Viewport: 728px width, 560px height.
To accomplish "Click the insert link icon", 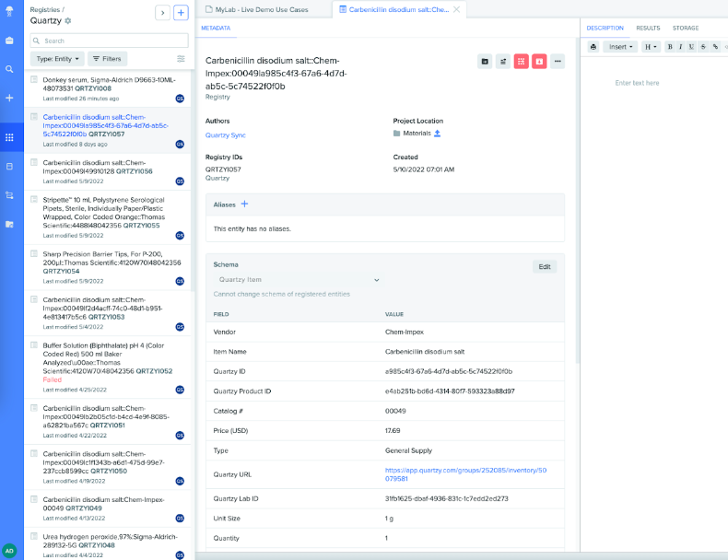I will point(715,47).
